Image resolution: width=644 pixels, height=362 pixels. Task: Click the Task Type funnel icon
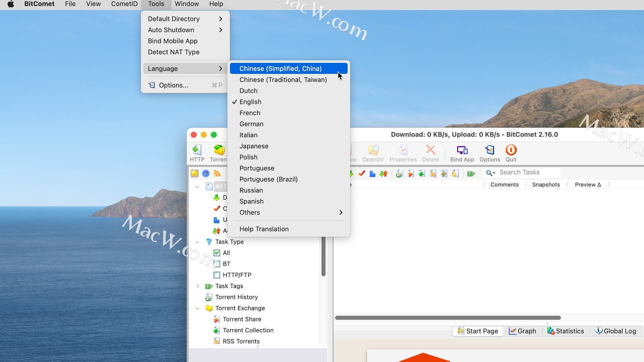tap(209, 242)
